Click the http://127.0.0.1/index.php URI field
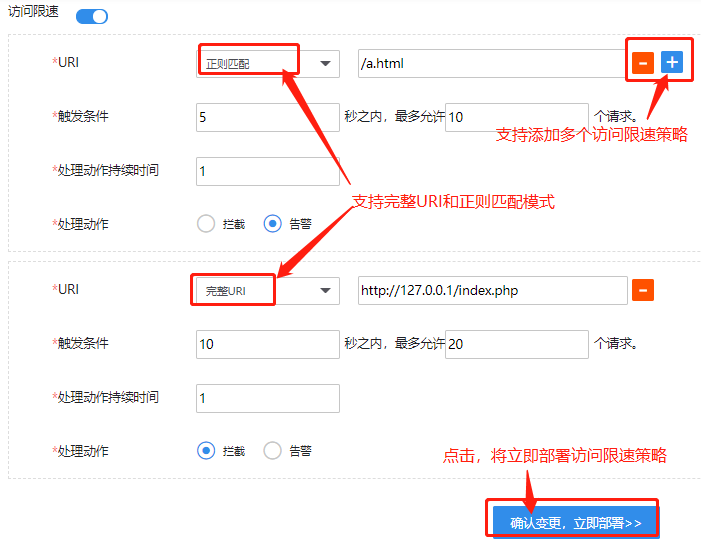Image resolution: width=701 pixels, height=543 pixels. [x=493, y=290]
